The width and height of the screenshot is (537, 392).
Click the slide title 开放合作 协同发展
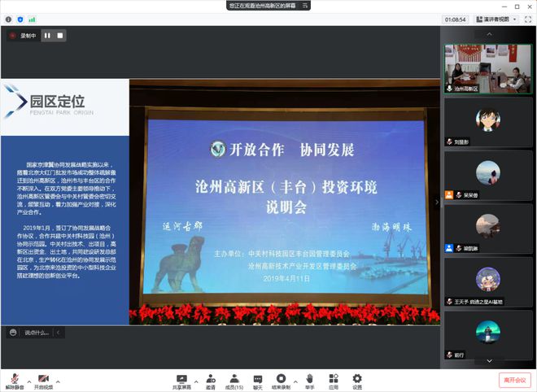pyautogui.click(x=292, y=150)
